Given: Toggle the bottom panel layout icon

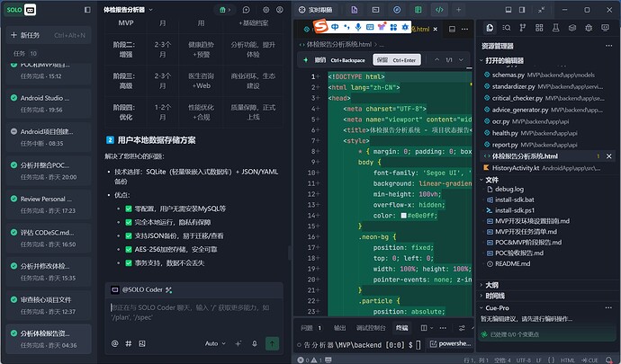Looking at the screenshot, I should tap(508, 10).
